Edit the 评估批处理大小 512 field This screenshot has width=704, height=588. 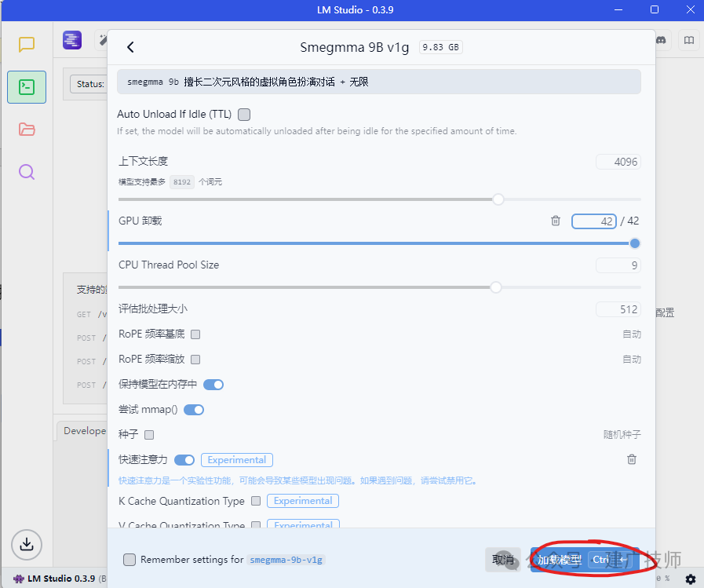coord(618,309)
